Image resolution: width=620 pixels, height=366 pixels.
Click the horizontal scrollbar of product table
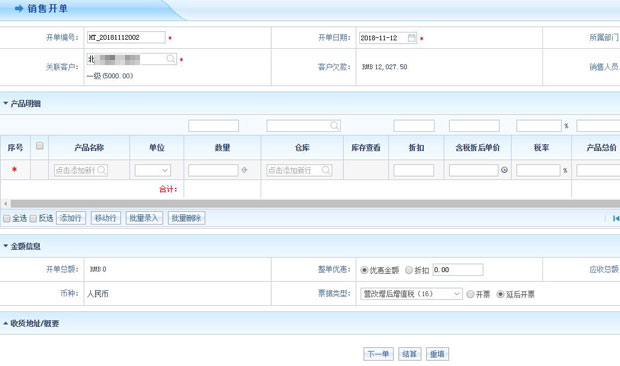click(315, 204)
